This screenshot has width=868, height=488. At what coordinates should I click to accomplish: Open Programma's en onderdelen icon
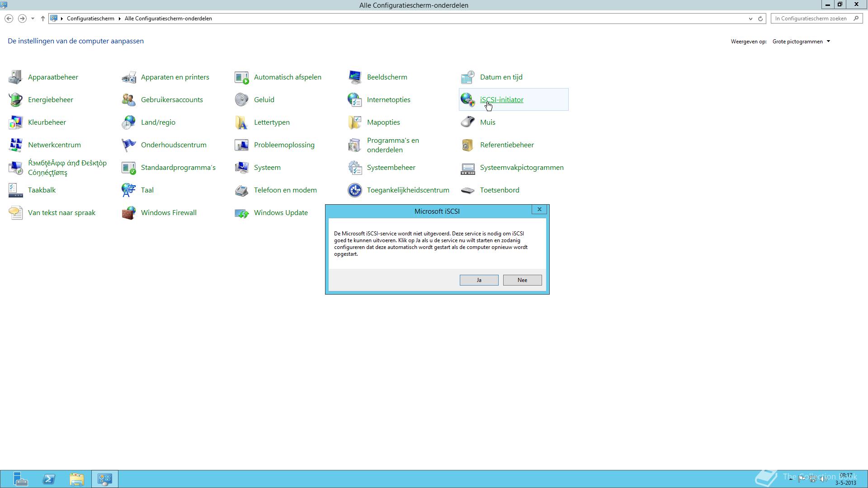click(x=354, y=145)
